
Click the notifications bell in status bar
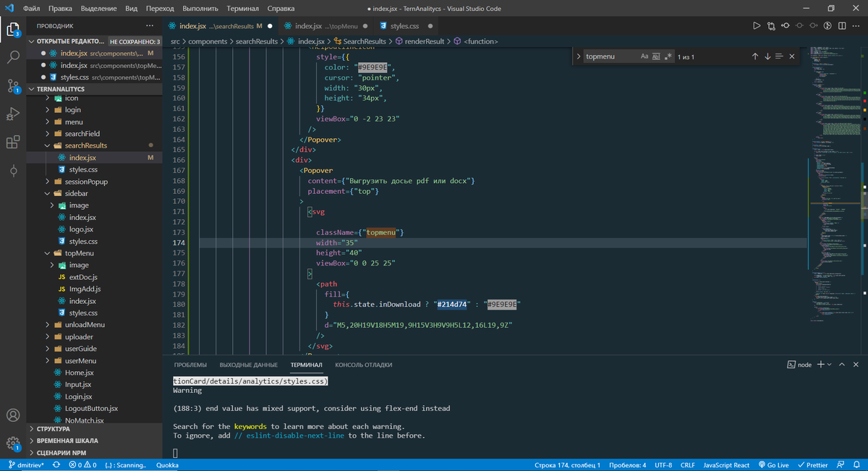(x=856, y=465)
